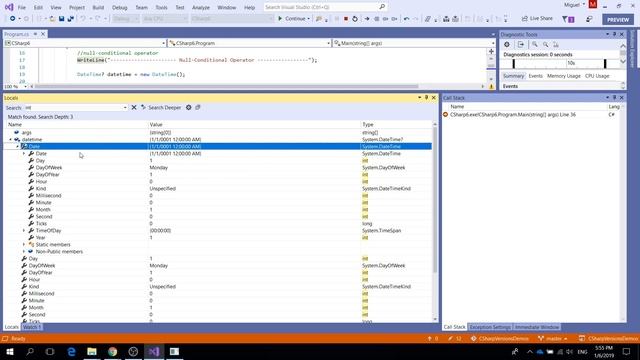
Task: Open the Locals search box dropdown
Action: [125, 108]
